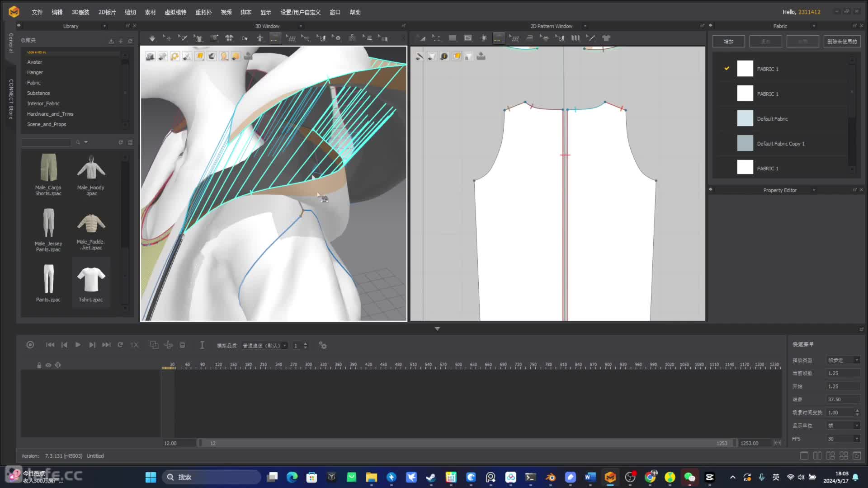Viewport: 868px width, 488px height.
Task: Open the 2D Pattern Window title dropdown
Action: pos(585,26)
